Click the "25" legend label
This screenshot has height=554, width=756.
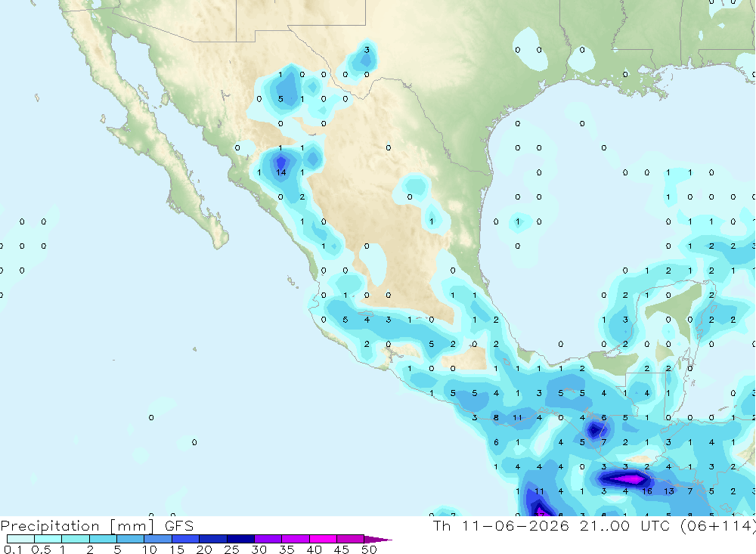pos(231,549)
